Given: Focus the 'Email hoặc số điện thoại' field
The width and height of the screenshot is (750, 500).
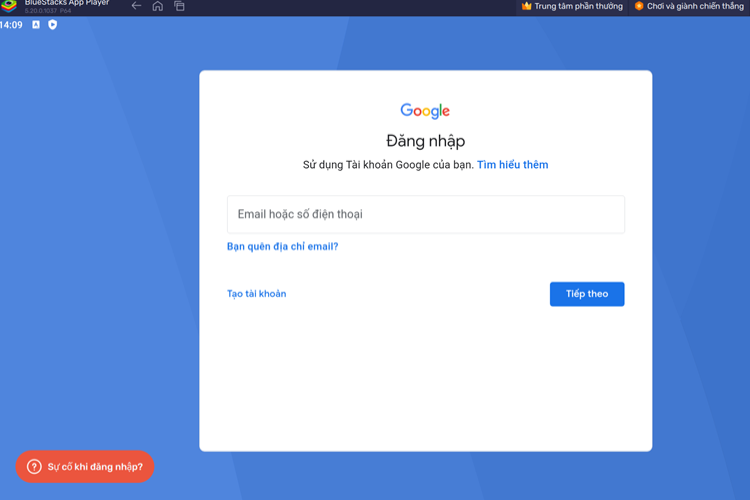Looking at the screenshot, I should point(426,214).
